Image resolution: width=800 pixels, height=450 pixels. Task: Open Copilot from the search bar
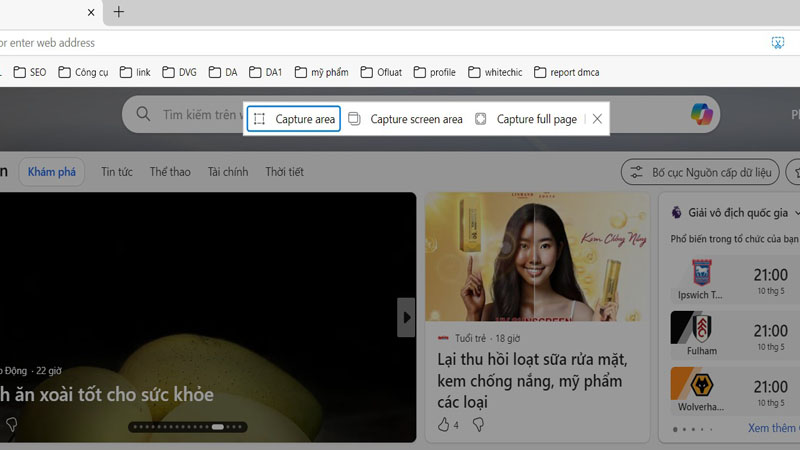702,114
